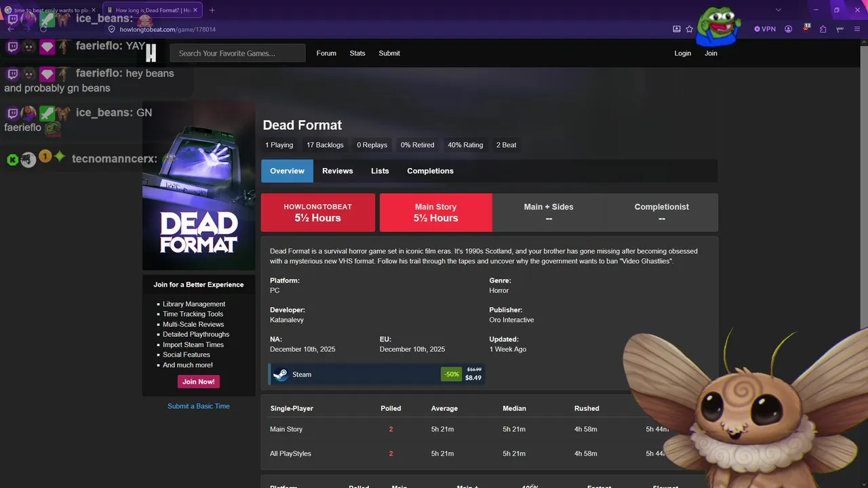Click the "0% Retired" stat chip
This screenshot has height=488, width=868.
[x=417, y=145]
